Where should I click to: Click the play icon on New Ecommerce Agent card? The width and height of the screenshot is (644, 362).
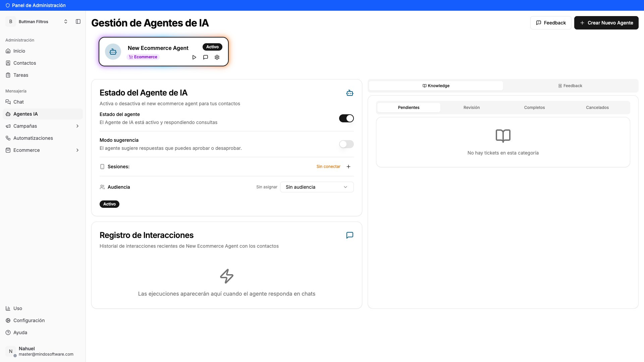[194, 57]
